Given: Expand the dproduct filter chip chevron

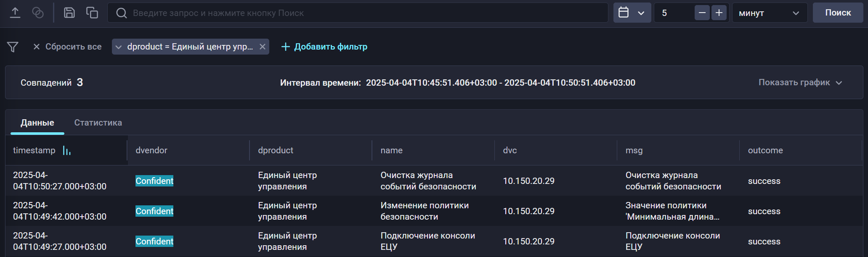Looking at the screenshot, I should (119, 47).
